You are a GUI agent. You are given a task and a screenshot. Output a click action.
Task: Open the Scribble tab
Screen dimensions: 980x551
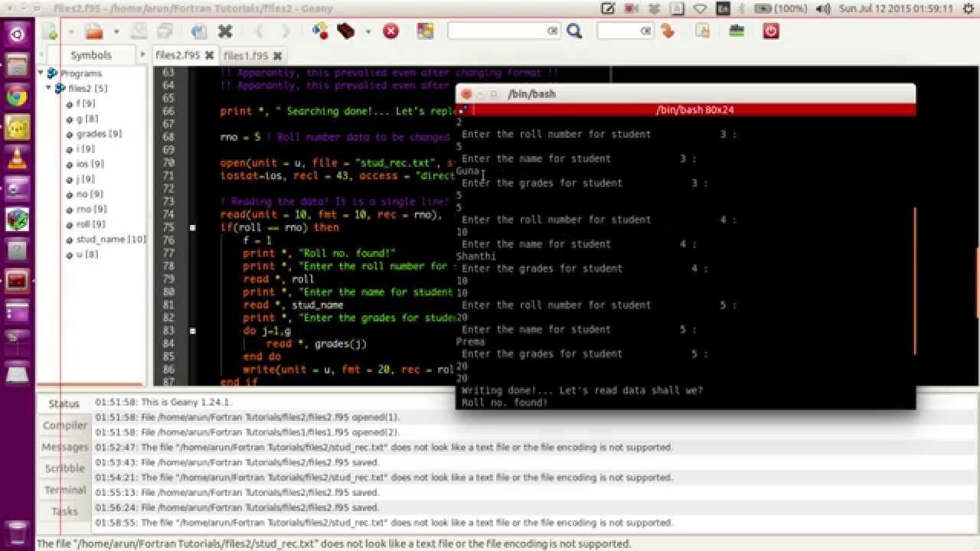coord(65,468)
